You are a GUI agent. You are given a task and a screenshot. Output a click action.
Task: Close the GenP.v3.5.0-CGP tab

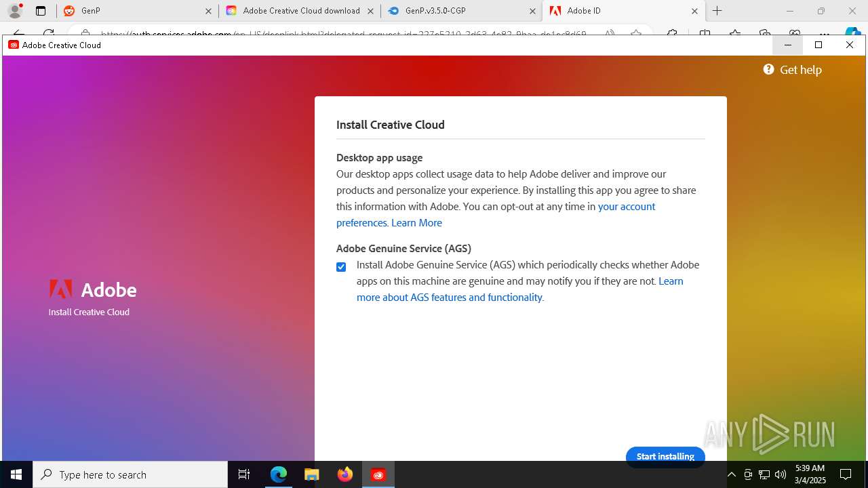click(x=532, y=11)
